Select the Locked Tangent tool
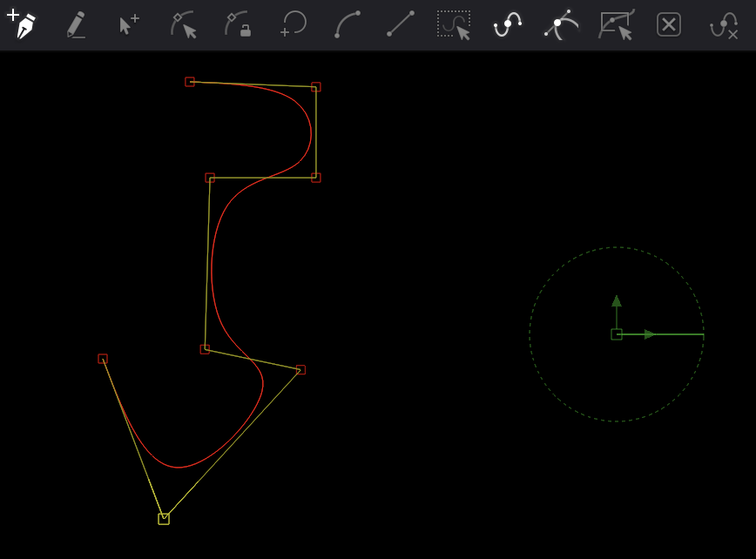This screenshot has width=756, height=559. coord(238,24)
